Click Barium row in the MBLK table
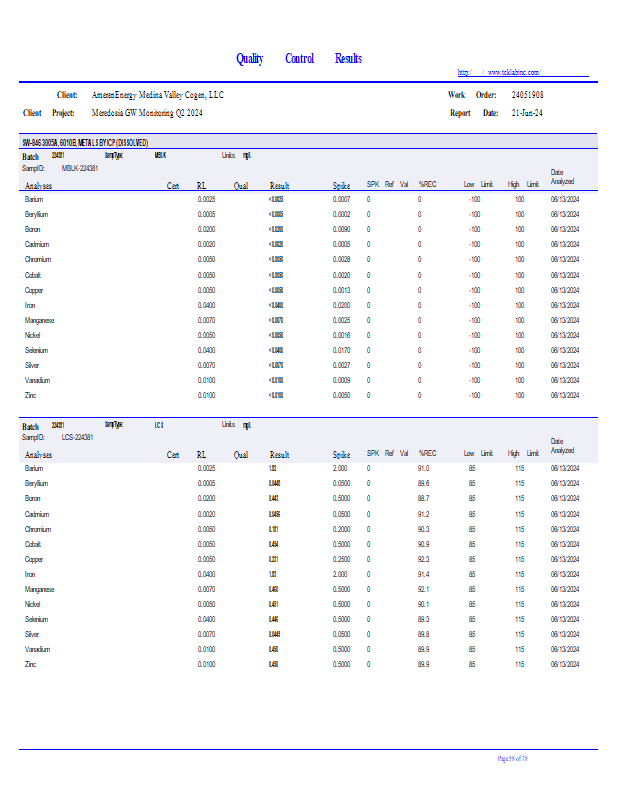The height and width of the screenshot is (800, 618). [34, 200]
